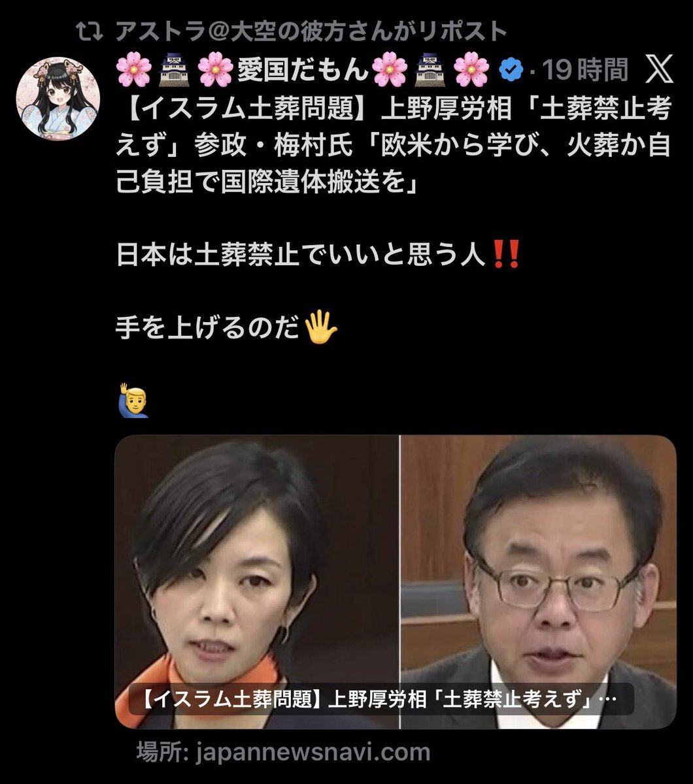Open link card photo of woman
Screen dimensions: 693x784
pyautogui.click(x=257, y=581)
